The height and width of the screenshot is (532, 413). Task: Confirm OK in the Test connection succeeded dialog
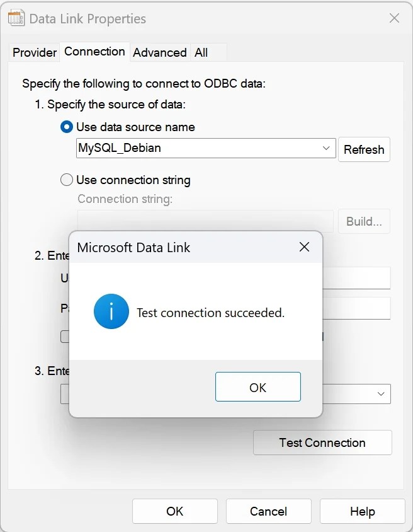[x=257, y=387]
